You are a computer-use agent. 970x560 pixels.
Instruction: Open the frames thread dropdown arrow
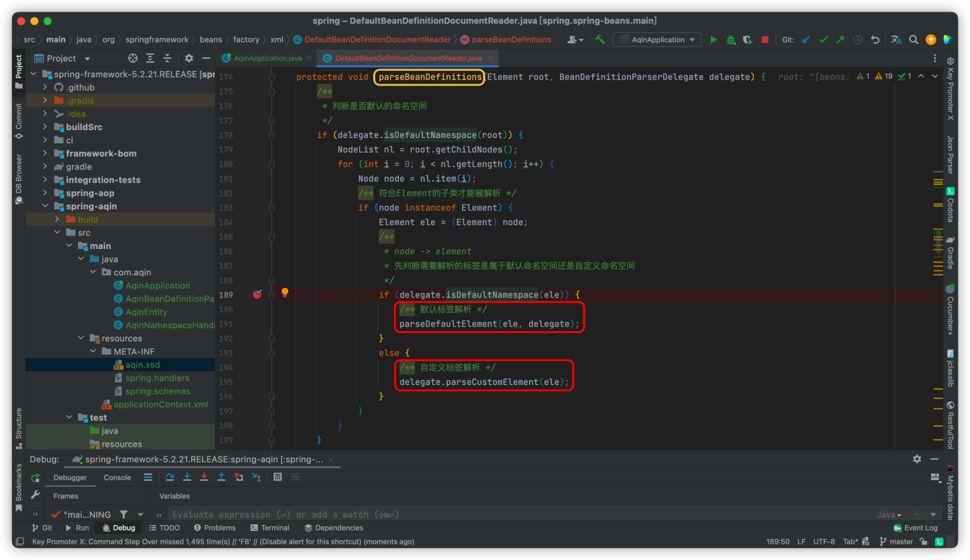(140, 514)
